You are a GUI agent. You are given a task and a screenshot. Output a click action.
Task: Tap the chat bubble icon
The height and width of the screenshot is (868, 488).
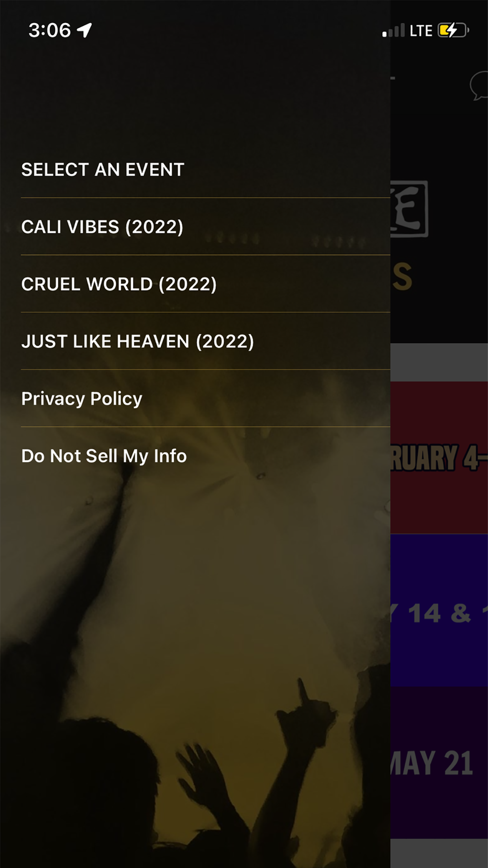coord(478,86)
